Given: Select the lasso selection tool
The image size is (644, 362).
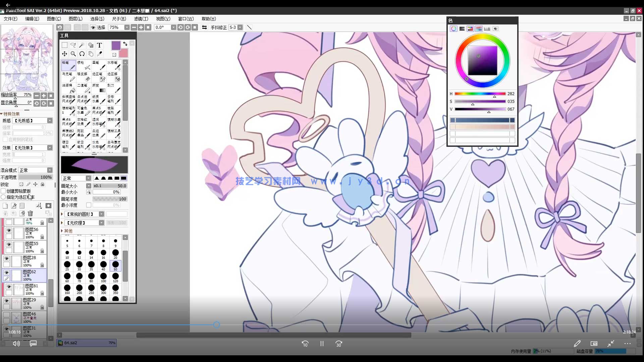Looking at the screenshot, I should [73, 45].
